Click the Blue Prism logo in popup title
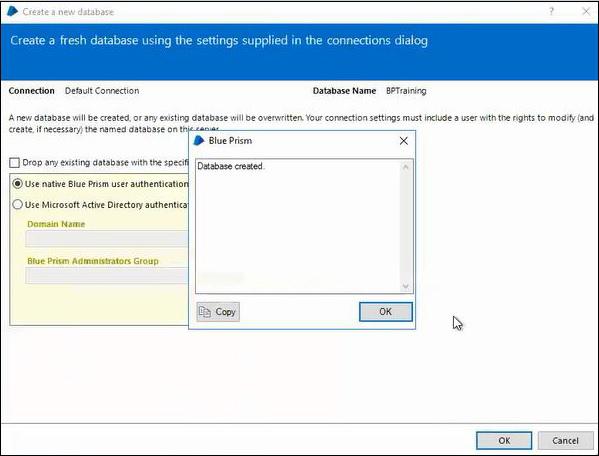 199,141
